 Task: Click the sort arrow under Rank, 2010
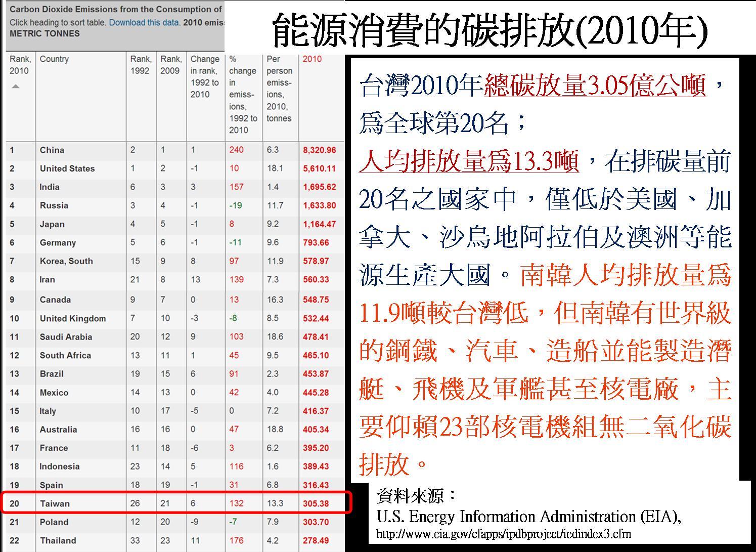16,87
